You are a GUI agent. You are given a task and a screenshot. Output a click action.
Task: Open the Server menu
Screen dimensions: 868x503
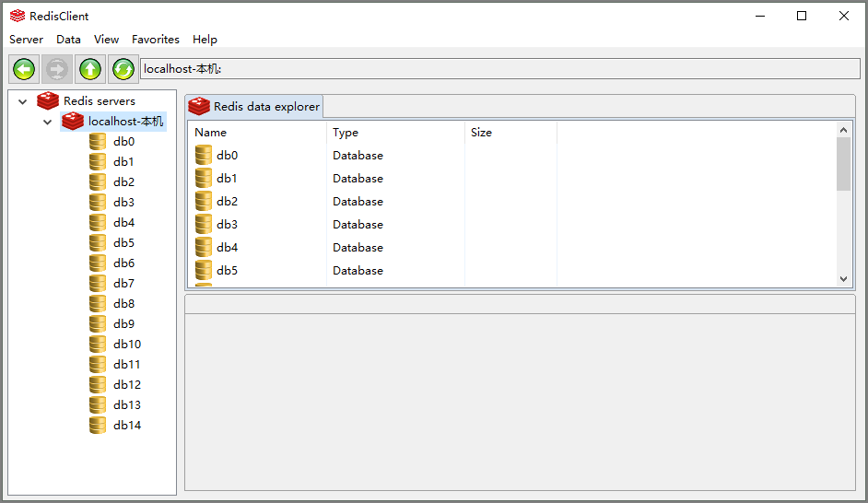tap(26, 40)
